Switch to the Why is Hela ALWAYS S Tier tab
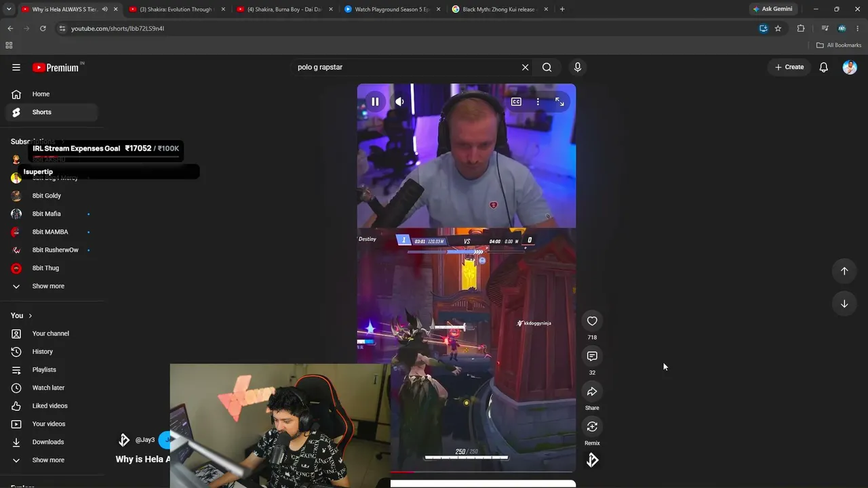The height and width of the screenshot is (488, 868). (x=65, y=9)
